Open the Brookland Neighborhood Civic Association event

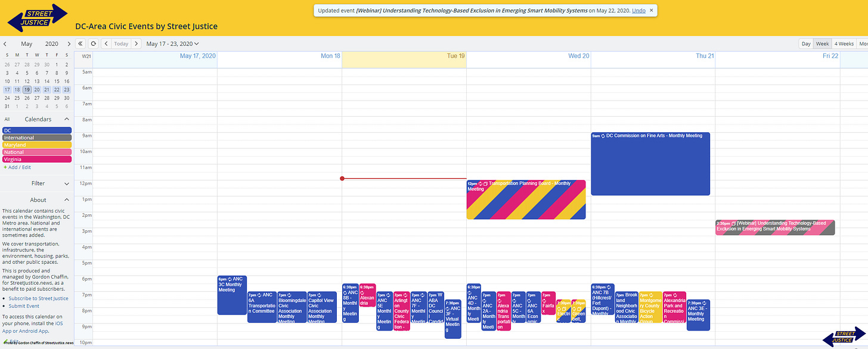627,307
